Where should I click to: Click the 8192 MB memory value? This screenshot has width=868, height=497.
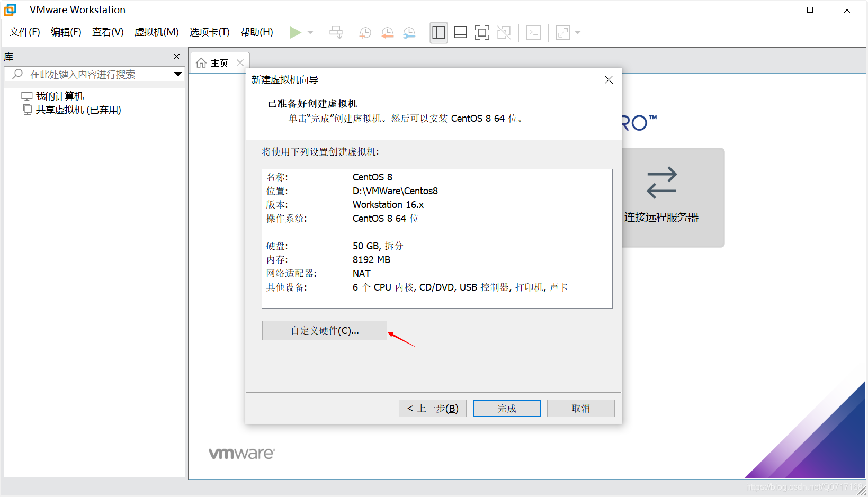pos(372,260)
